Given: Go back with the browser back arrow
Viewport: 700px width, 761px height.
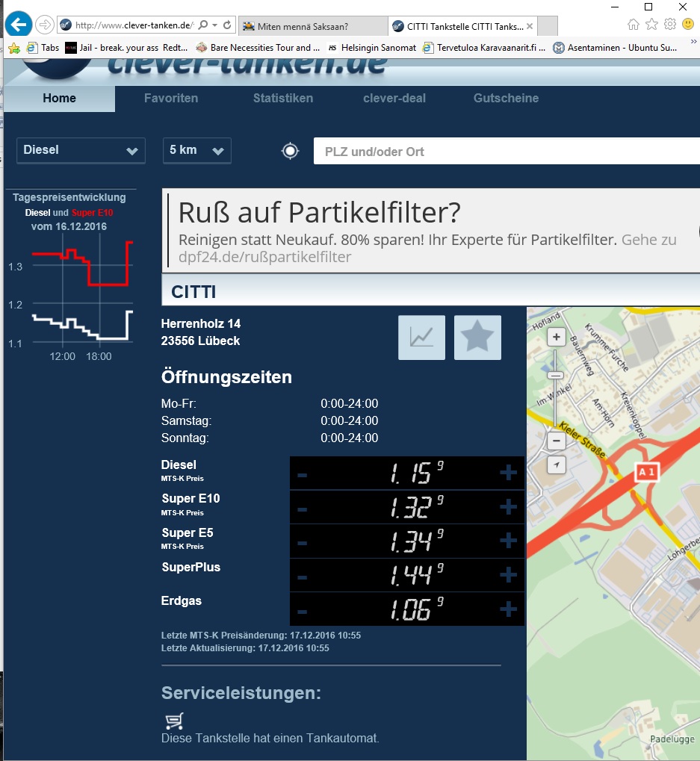Looking at the screenshot, I should tap(19, 24).
